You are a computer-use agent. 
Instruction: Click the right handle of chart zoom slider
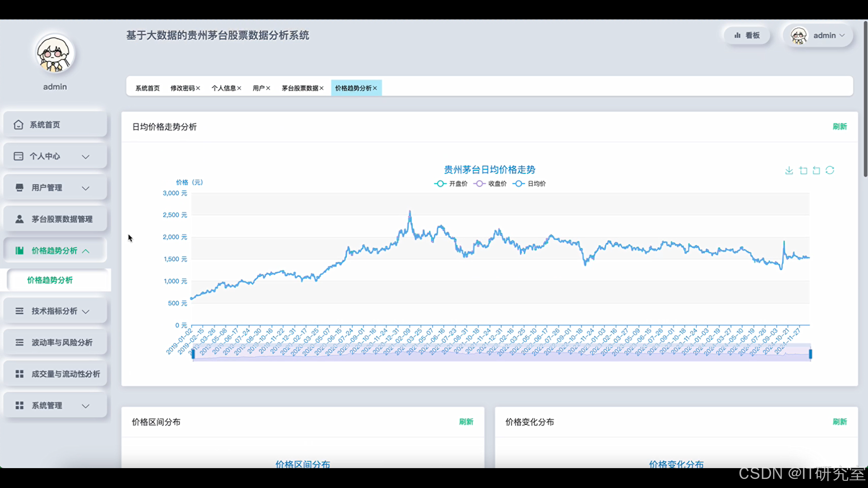811,354
